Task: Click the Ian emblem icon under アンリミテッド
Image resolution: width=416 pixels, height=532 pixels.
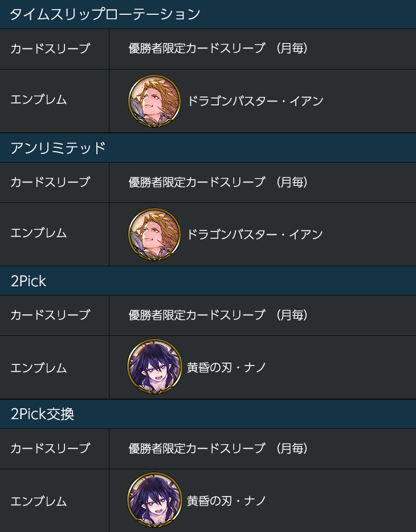Action: [154, 234]
